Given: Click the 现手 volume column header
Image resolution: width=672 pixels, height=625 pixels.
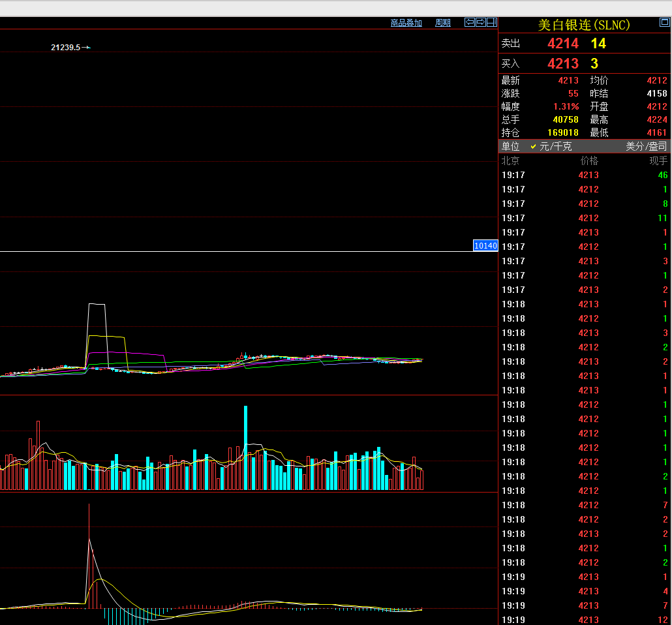Looking at the screenshot, I should pos(658,160).
